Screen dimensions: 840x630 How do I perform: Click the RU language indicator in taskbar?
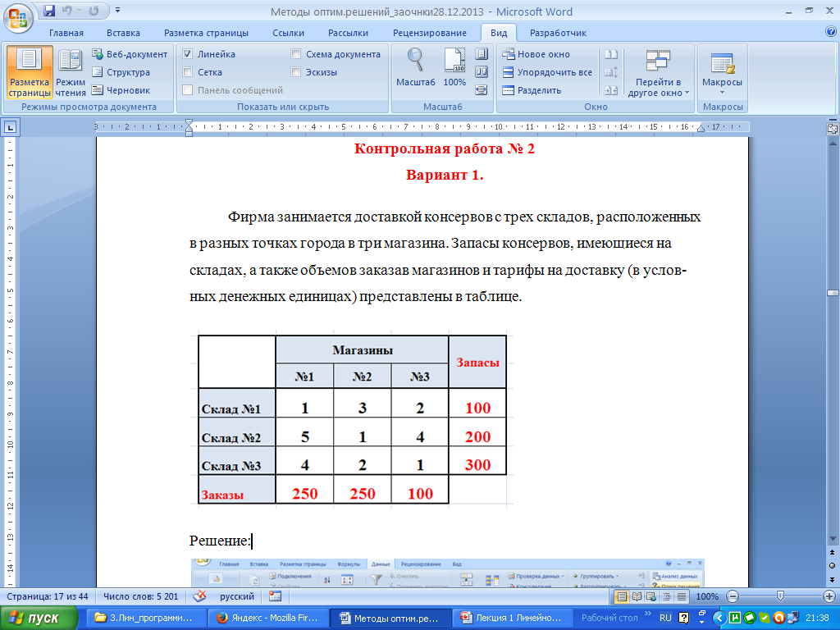(665, 618)
